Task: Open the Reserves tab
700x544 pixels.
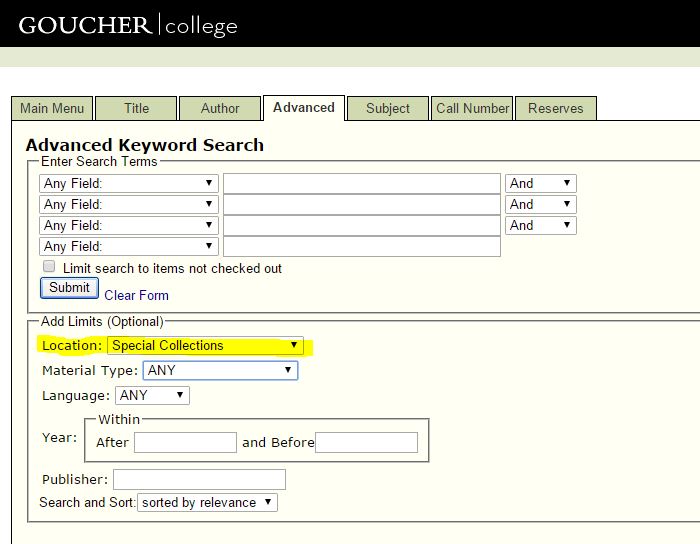Action: [x=555, y=108]
